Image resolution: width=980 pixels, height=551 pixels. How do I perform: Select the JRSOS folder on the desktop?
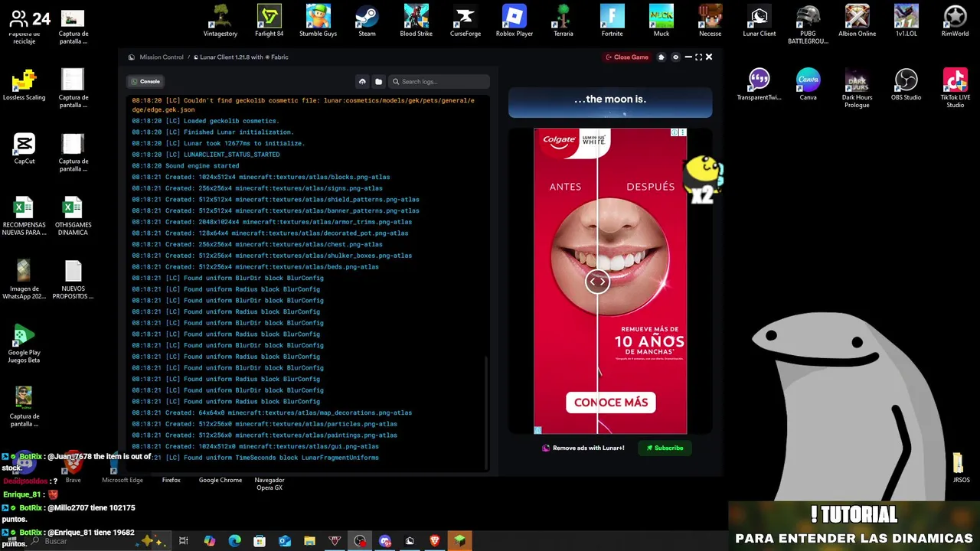point(961,468)
